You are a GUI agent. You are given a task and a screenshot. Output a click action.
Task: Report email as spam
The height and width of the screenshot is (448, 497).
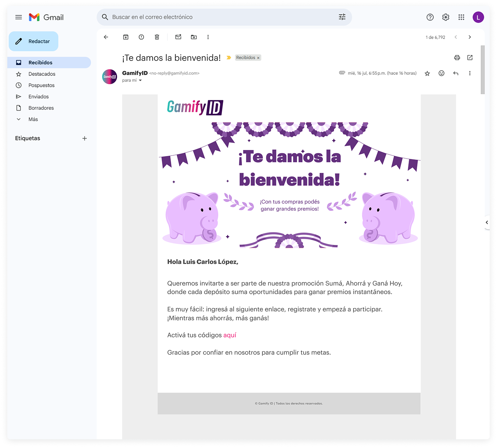point(141,37)
